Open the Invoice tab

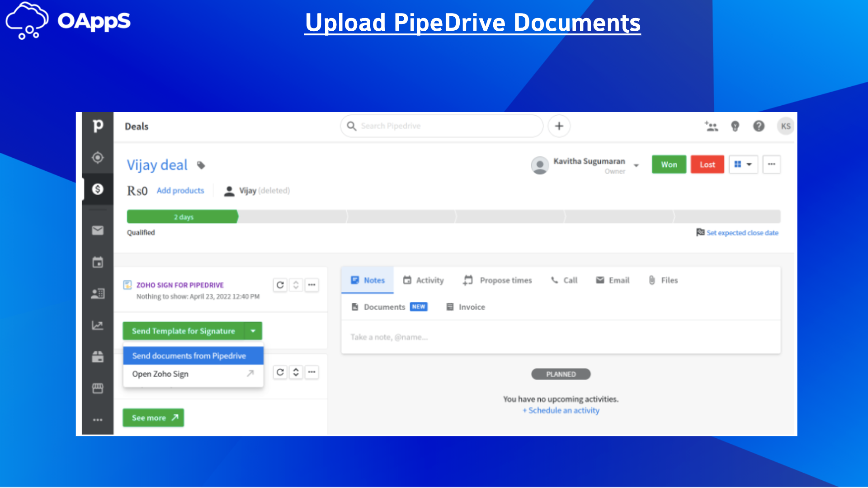[466, 307]
